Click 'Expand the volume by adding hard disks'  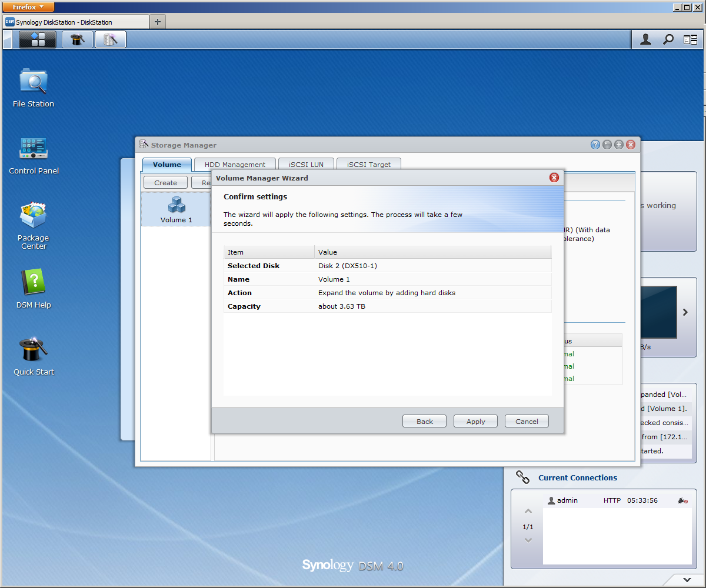point(387,293)
